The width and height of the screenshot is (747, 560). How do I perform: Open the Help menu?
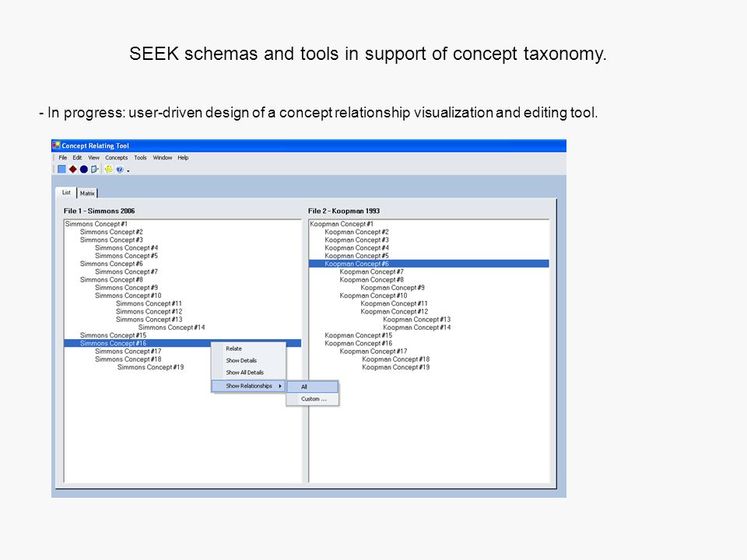point(183,158)
